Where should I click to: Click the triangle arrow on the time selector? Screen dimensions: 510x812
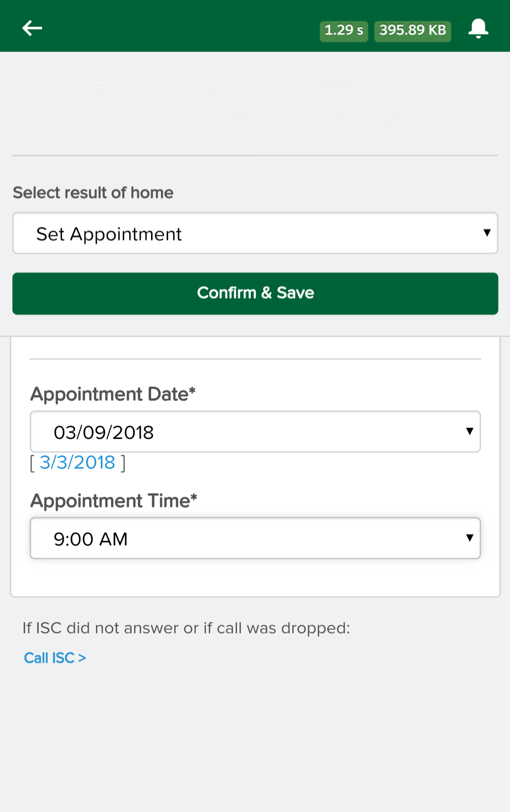pyautogui.click(x=469, y=538)
